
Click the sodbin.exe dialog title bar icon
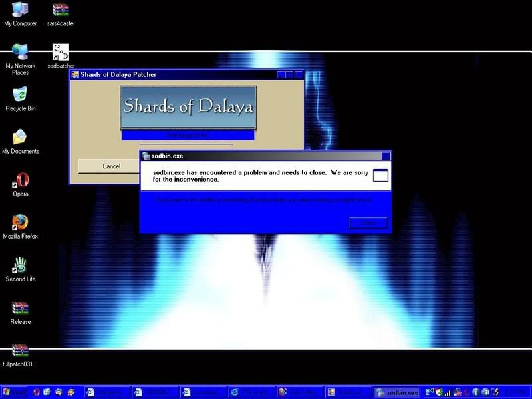click(146, 156)
